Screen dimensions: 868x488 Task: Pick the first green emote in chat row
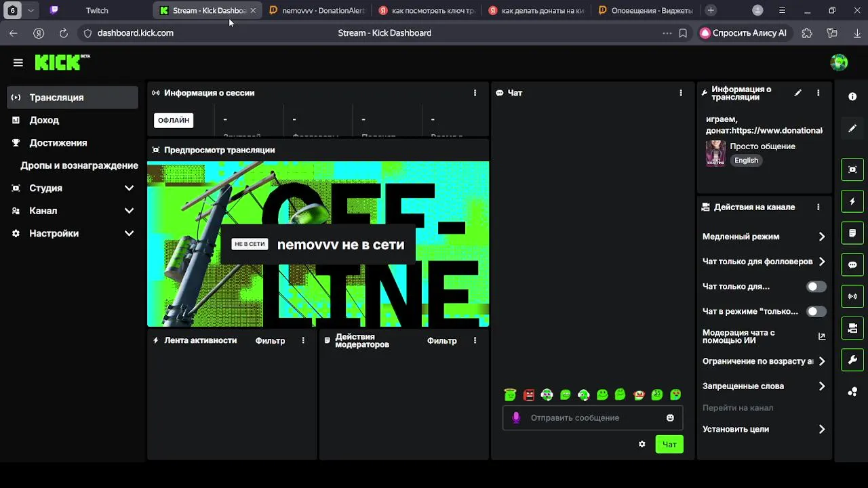(511, 394)
